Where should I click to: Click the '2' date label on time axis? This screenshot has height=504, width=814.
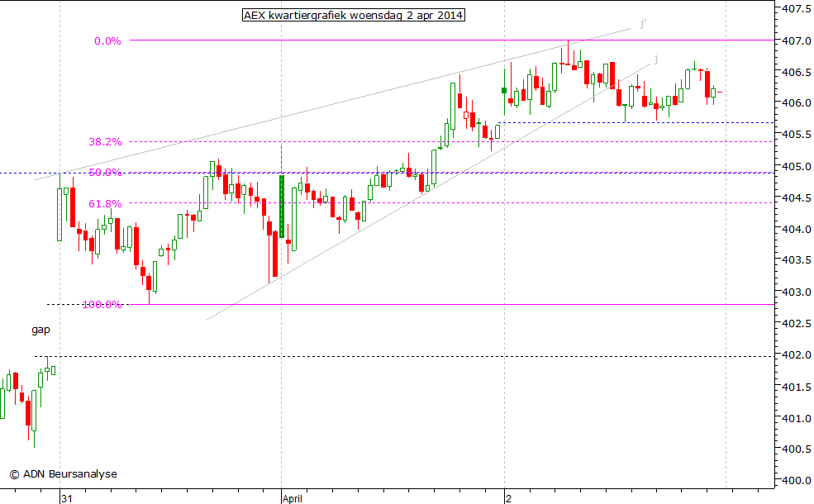pos(508,498)
